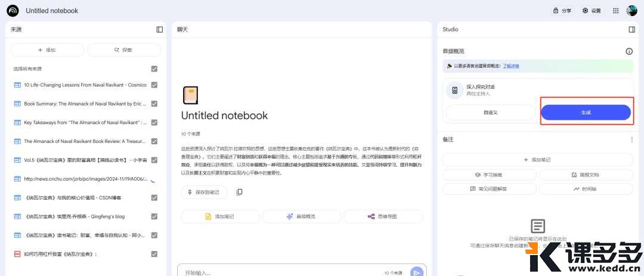Click the 分享 share button
Viewport: 644px width, 276px height.
pos(562,11)
